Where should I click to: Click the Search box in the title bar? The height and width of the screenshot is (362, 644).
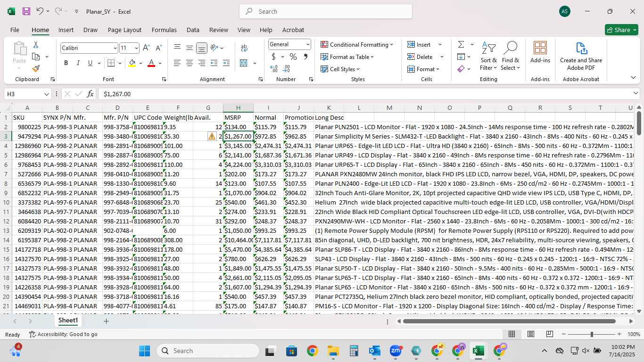pos(326,11)
